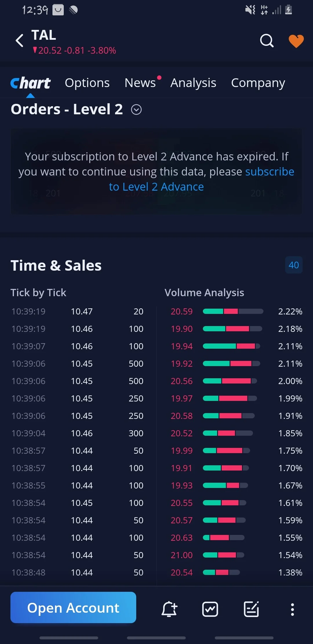
Task: Tap the TAL price change line
Action: (x=74, y=50)
